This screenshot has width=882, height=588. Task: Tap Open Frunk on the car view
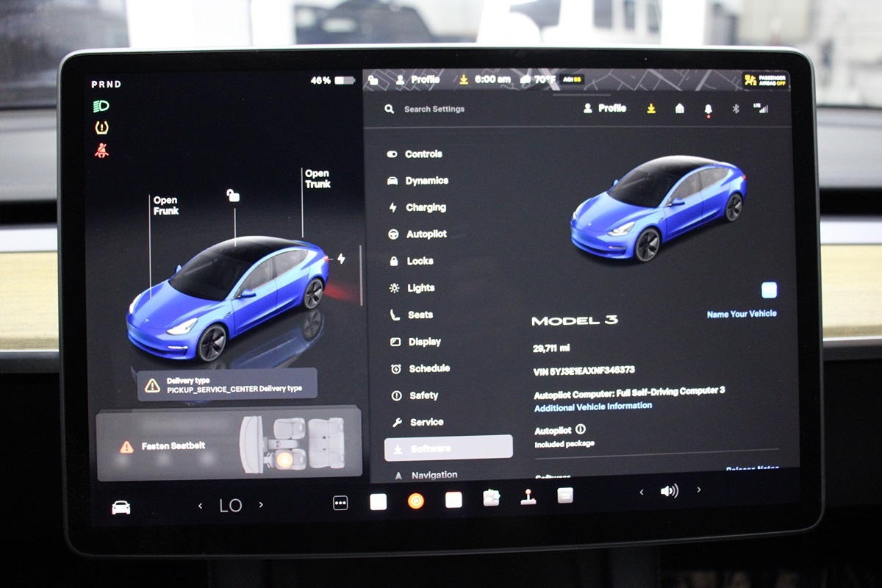tap(165, 205)
